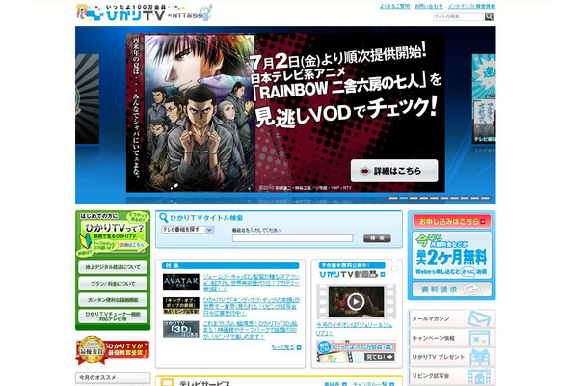Click the ひかりTV 3D thumbnail
Screen dimensions: 588x386
181,329
